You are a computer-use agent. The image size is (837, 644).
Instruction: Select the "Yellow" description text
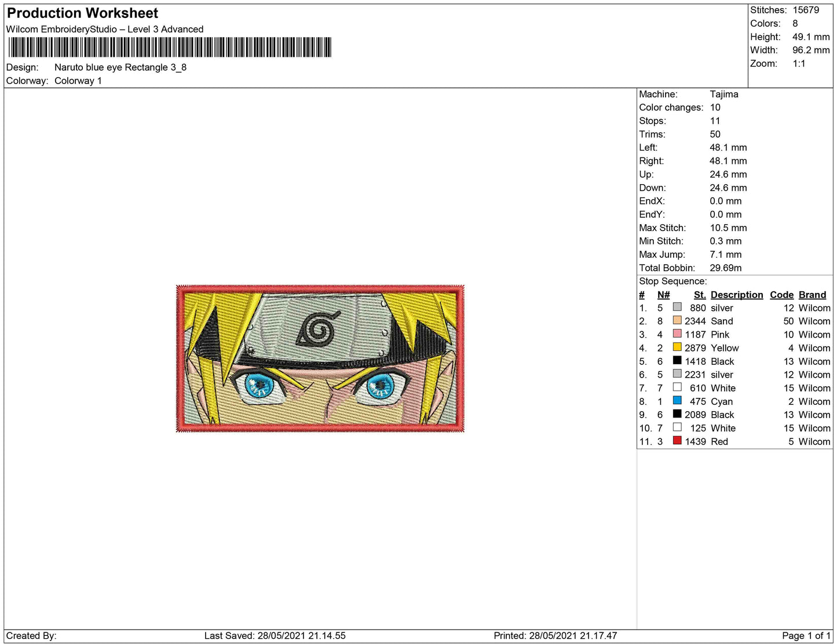click(x=725, y=347)
